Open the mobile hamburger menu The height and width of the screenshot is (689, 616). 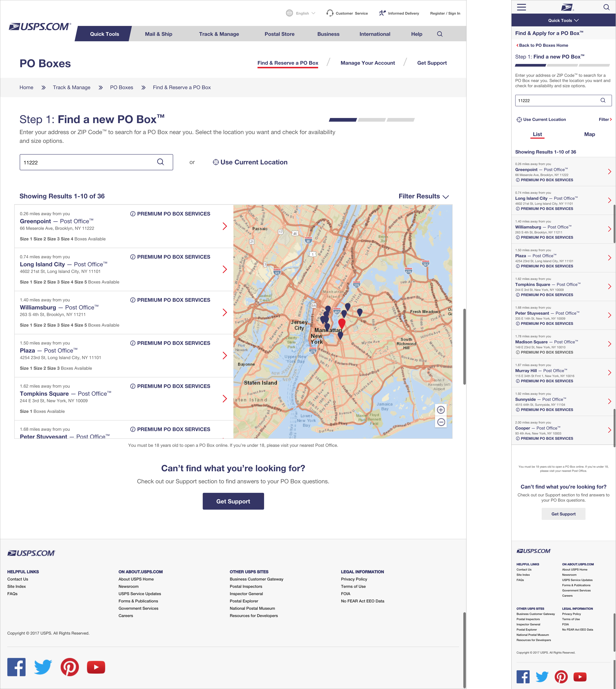521,7
